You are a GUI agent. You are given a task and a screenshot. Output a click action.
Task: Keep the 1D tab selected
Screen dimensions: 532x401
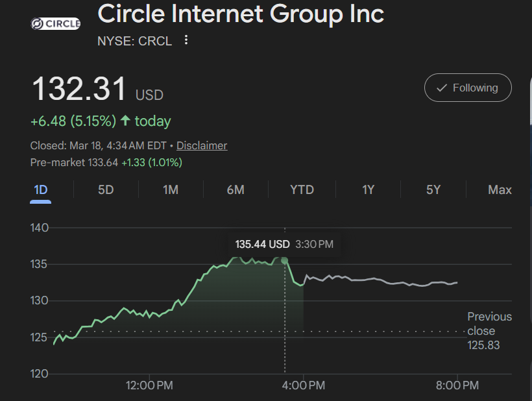point(41,189)
